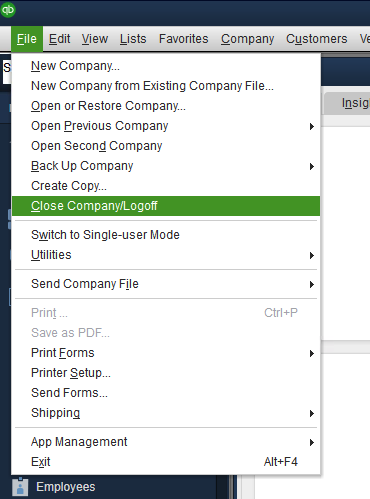Select Close Company/Logoff from File menu
This screenshot has width=370, height=499.
(166, 206)
